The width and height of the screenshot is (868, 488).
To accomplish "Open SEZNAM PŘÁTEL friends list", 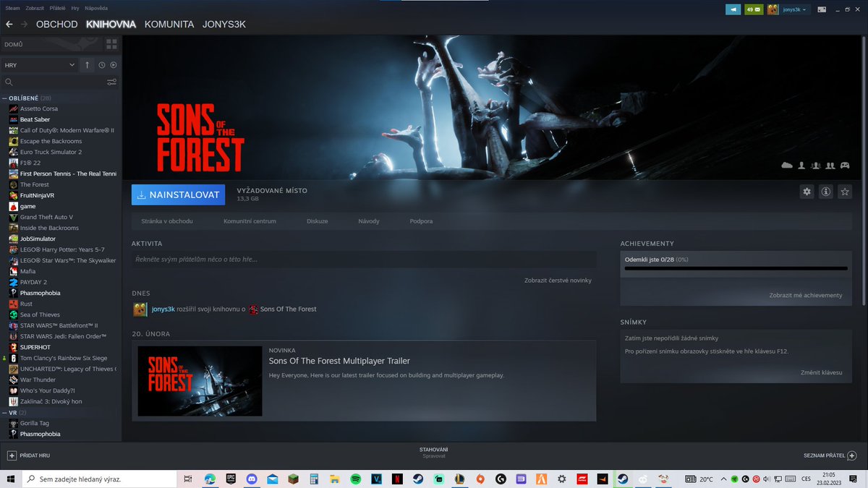I will pyautogui.click(x=830, y=455).
